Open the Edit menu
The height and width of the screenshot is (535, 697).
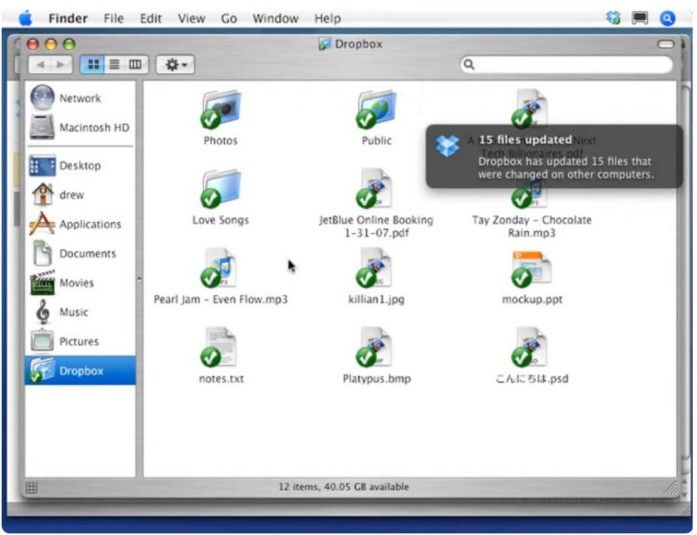tap(150, 19)
